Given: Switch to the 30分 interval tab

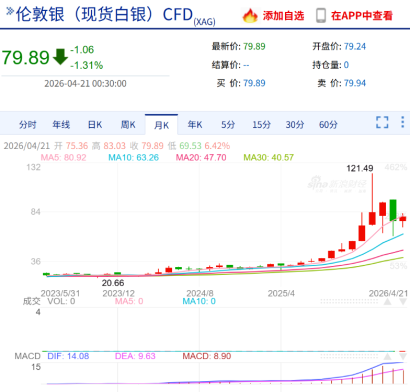Looking at the screenshot, I should pos(295,125).
